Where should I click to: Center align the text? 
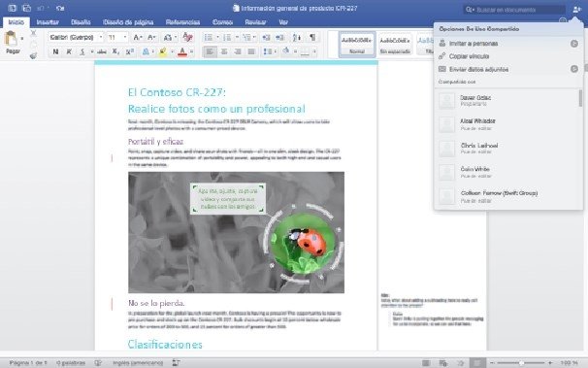[224, 51]
